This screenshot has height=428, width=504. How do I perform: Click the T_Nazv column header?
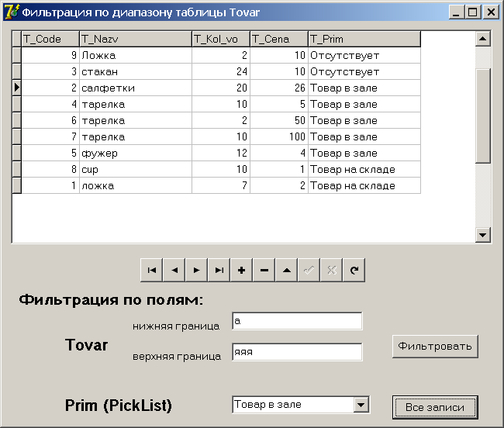(x=136, y=40)
